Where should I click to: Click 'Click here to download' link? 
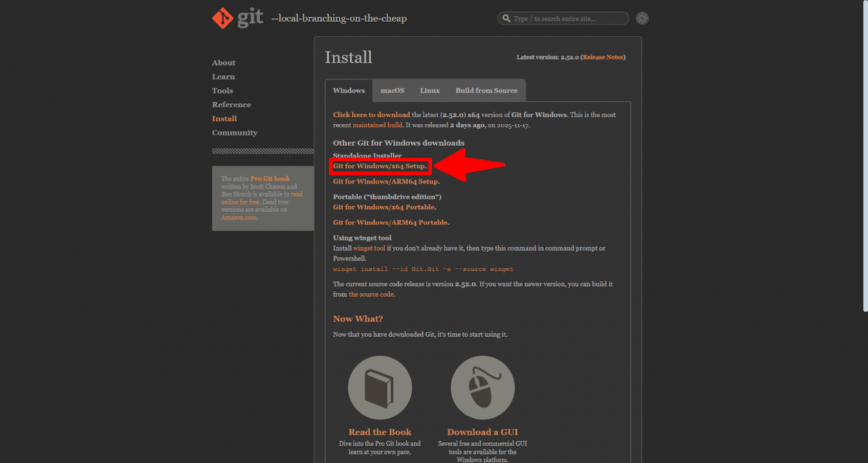[x=371, y=114]
